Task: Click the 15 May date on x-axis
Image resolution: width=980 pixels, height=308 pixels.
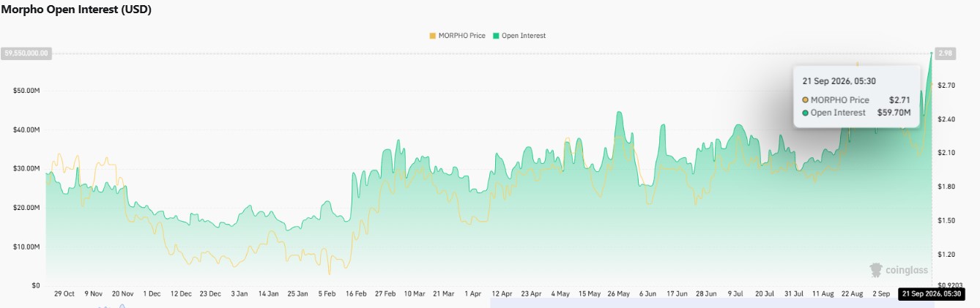Action: [590, 293]
